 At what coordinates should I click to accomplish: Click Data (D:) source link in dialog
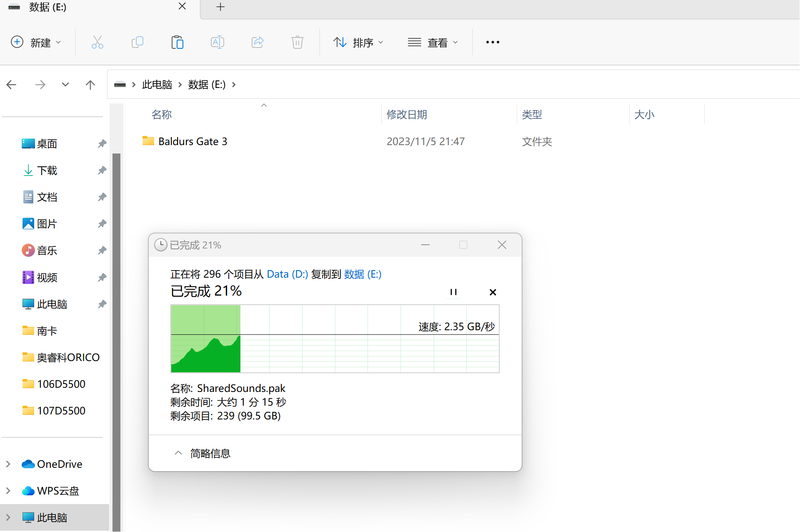(x=287, y=274)
